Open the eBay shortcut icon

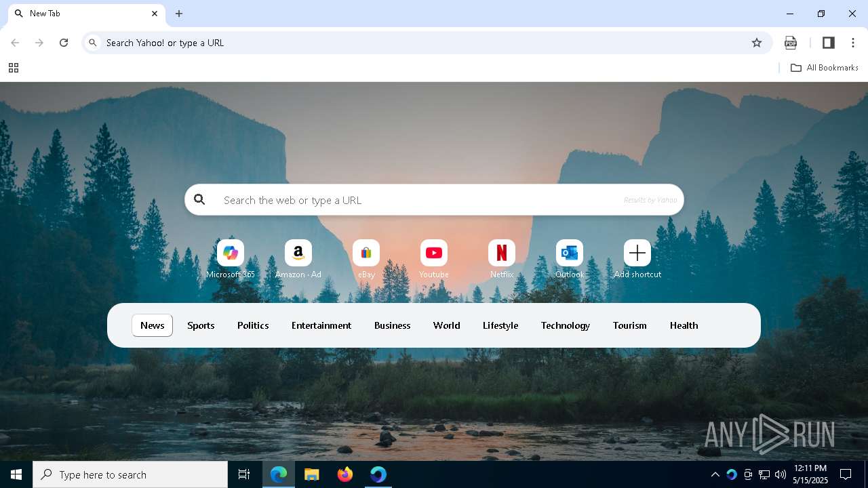point(366,253)
